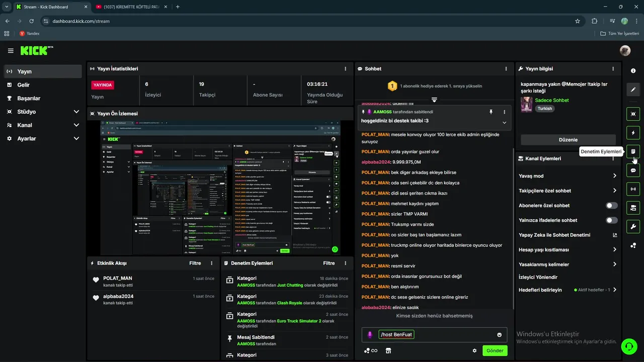The width and height of the screenshot is (644, 362).
Task: Open Yapay Zeka ile Sohbet Denetimi external link
Action: 614,235
